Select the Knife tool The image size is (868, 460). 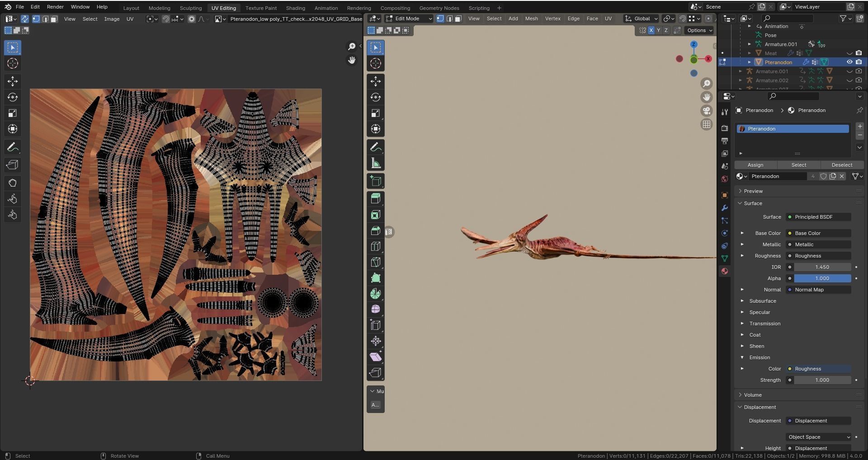pos(376,262)
